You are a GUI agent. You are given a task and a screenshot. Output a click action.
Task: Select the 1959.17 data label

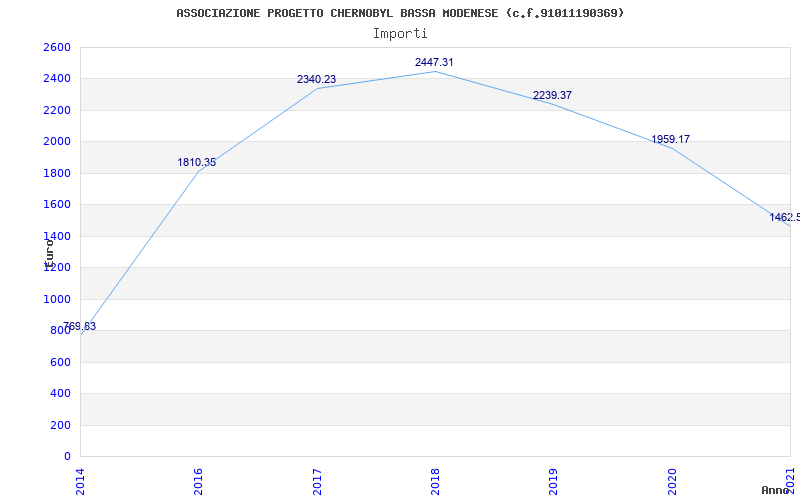pos(670,139)
